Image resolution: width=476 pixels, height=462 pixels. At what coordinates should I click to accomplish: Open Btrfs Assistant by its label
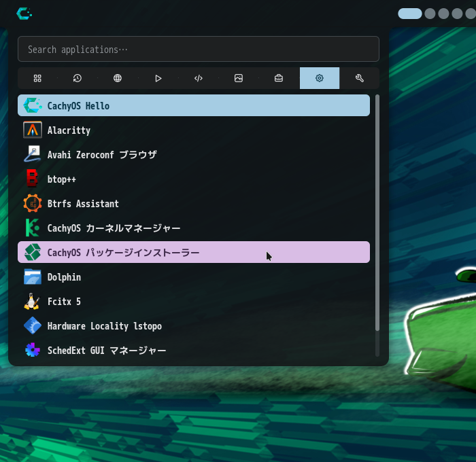click(x=83, y=204)
